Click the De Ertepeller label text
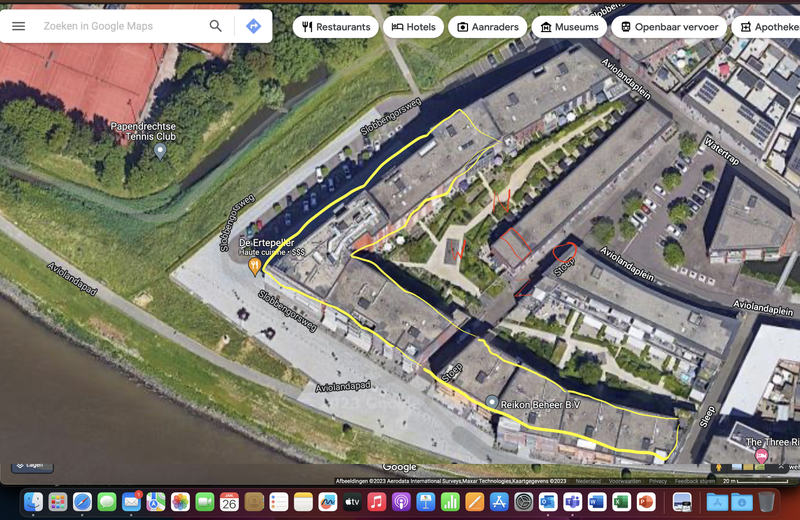This screenshot has width=800, height=520. (x=266, y=242)
